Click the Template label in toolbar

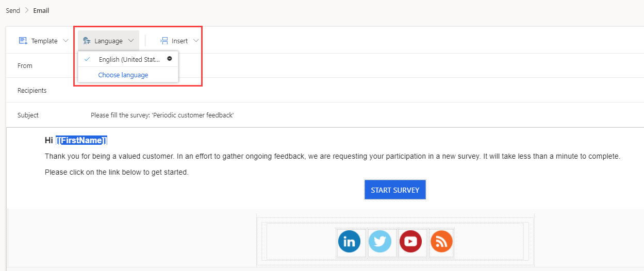coord(44,41)
